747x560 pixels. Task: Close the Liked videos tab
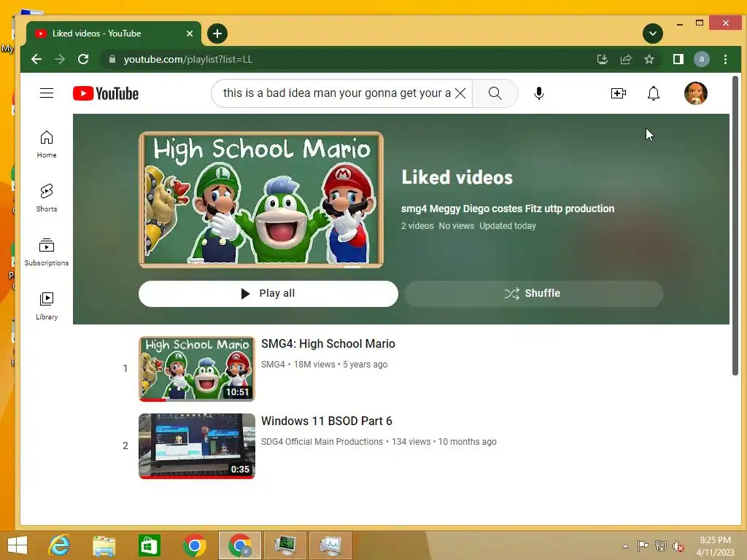[190, 34]
